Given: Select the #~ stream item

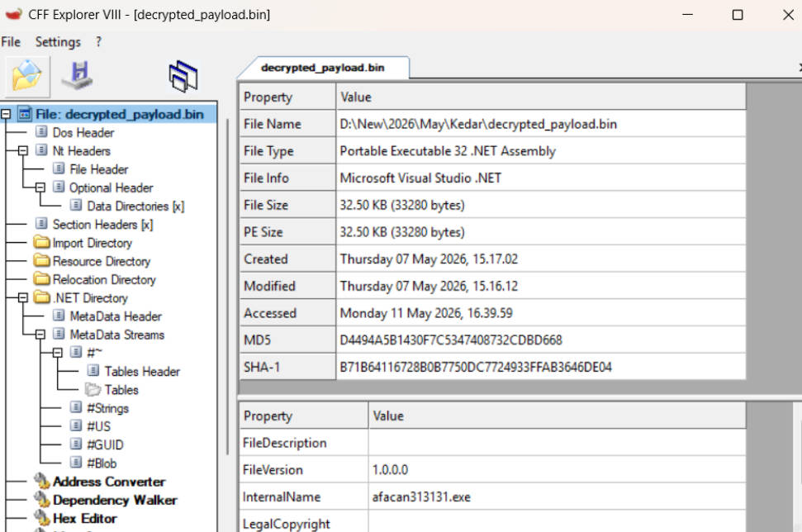Looking at the screenshot, I should 95,353.
